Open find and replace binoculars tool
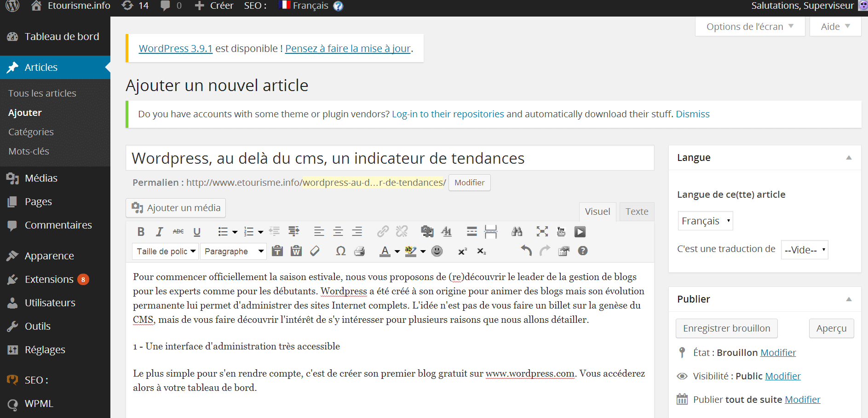Image resolution: width=868 pixels, height=418 pixels. (x=517, y=231)
